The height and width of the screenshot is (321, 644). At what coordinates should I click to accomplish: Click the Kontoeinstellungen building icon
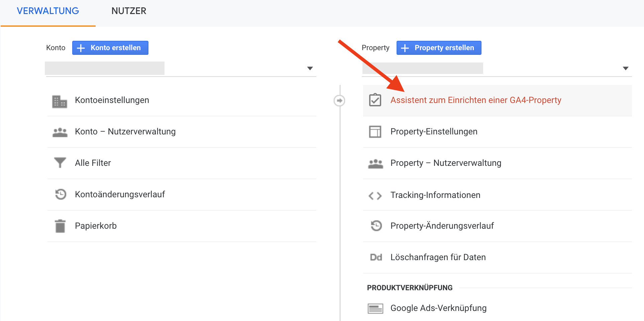click(60, 102)
